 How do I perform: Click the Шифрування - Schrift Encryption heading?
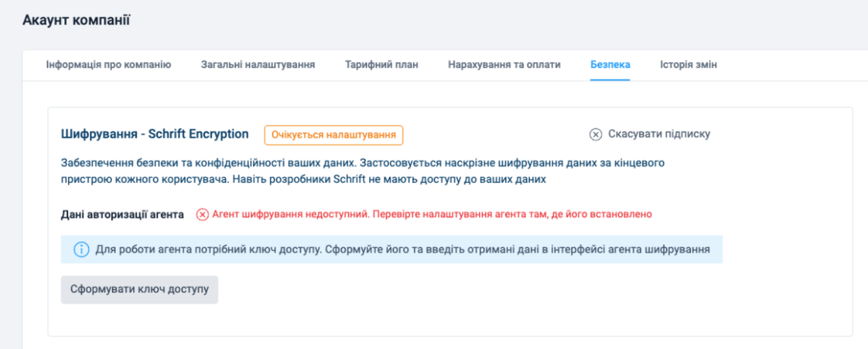tap(155, 134)
